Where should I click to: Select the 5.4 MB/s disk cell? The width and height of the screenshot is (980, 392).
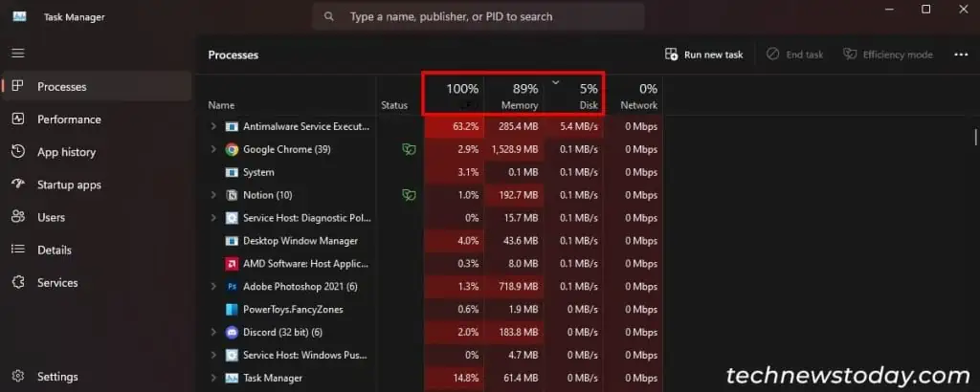point(573,127)
